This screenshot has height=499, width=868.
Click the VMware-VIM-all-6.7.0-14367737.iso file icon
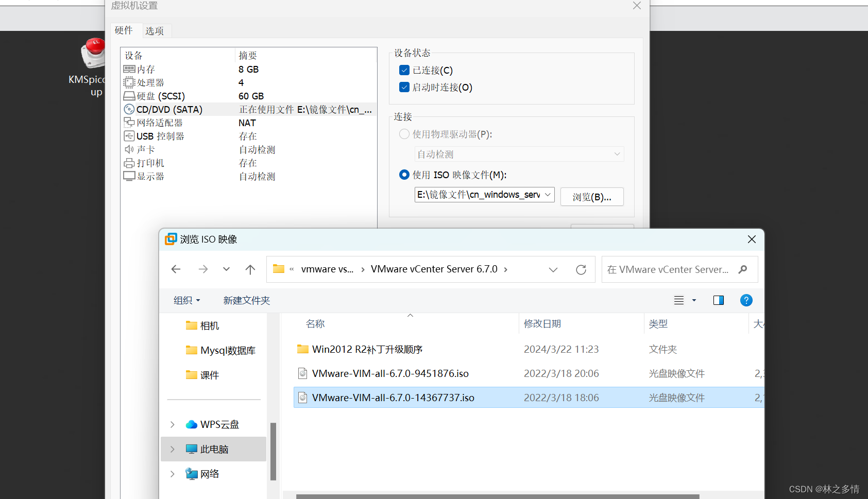tap(303, 398)
